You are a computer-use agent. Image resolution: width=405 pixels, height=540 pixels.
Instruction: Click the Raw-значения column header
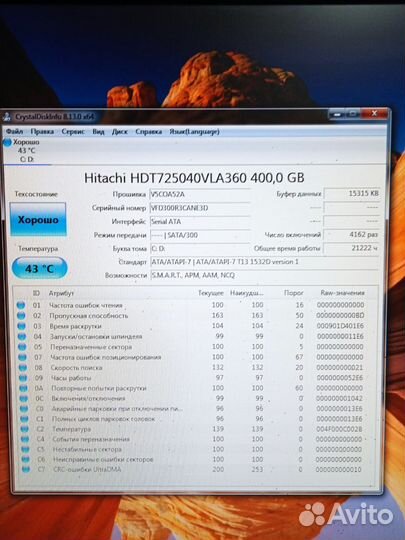tap(342, 293)
